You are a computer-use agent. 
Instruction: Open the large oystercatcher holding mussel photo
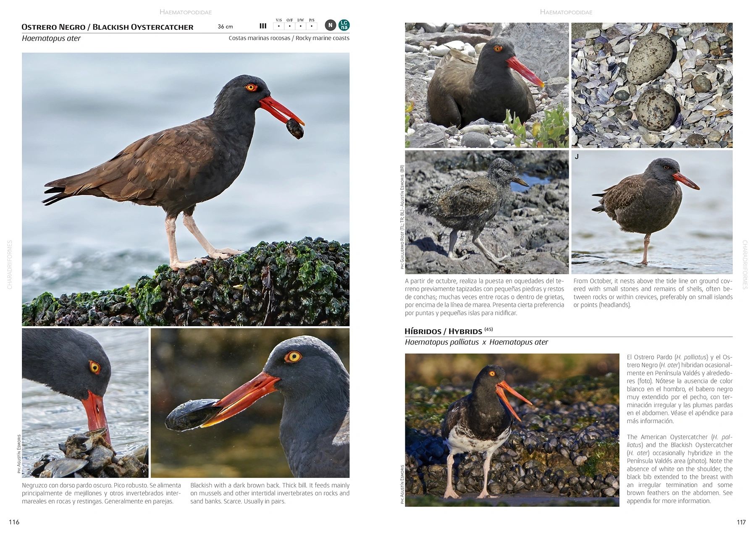pyautogui.click(x=185, y=189)
